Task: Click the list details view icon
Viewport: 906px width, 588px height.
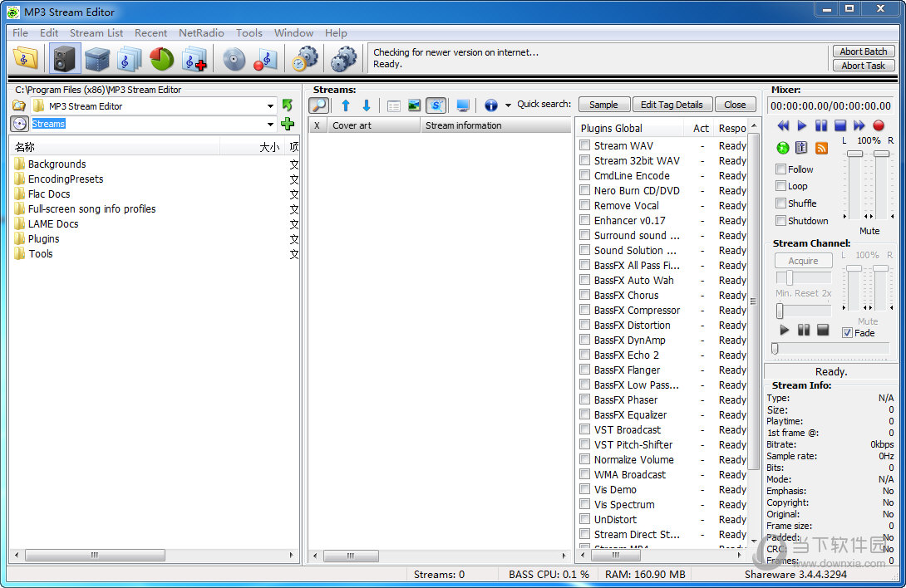Action: click(393, 105)
